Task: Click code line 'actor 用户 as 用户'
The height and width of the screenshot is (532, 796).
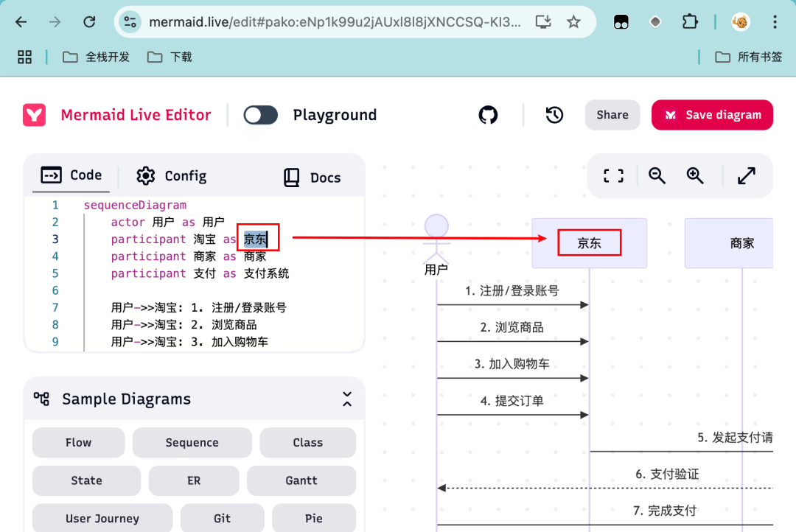Action: pyautogui.click(x=167, y=223)
